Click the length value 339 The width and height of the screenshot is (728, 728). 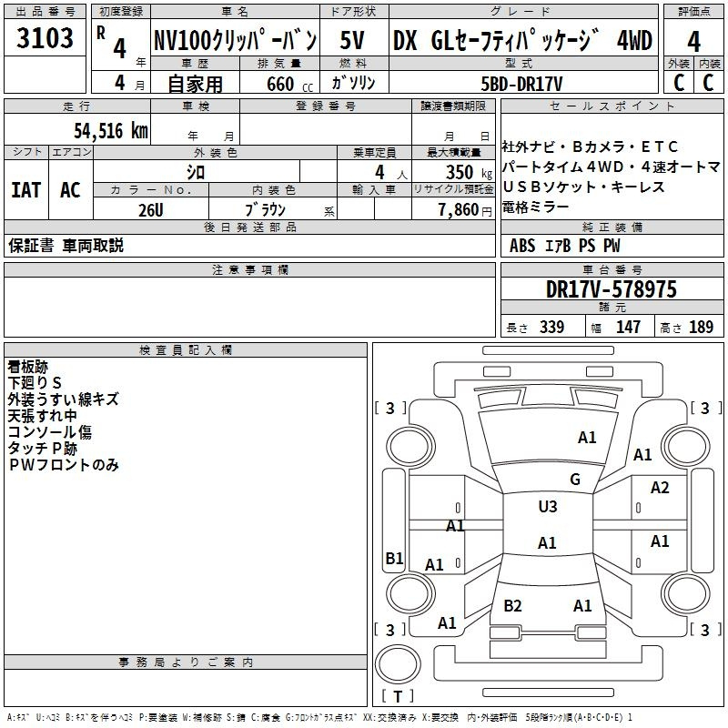pos(551,328)
